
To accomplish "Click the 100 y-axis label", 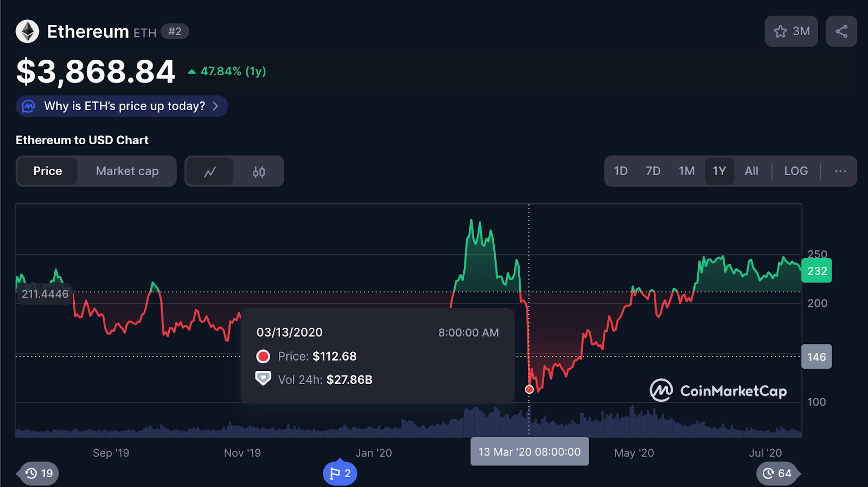I will coord(816,402).
